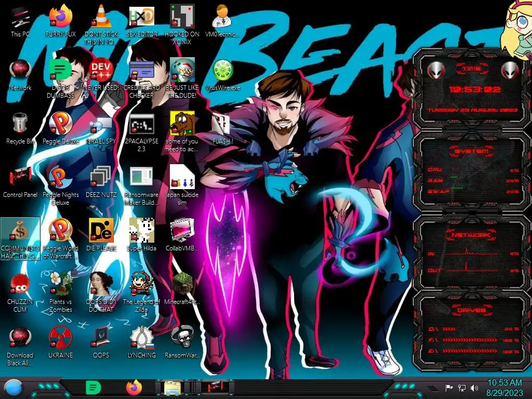Open the VM0Technic shortcut
Image resolution: width=532 pixels, height=399 pixels.
(x=222, y=22)
